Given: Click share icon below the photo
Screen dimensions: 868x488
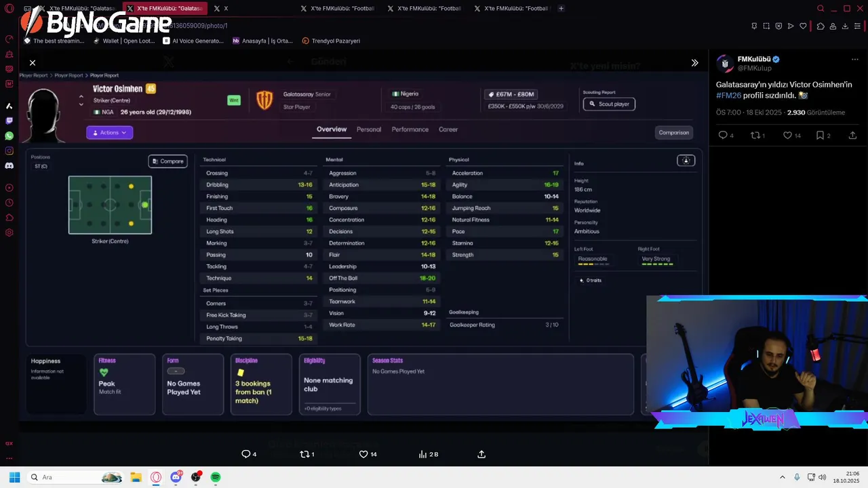Looking at the screenshot, I should [481, 454].
